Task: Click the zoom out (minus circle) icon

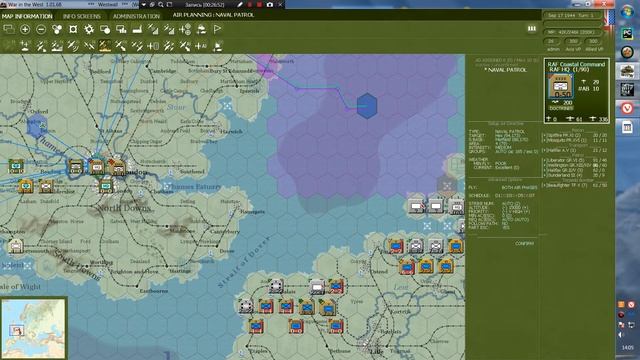Action: click(41, 29)
